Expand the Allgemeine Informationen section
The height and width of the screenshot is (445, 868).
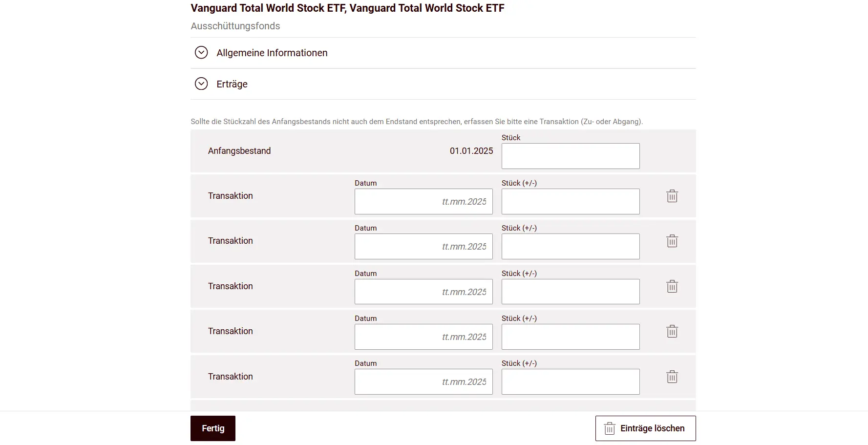tap(272, 52)
